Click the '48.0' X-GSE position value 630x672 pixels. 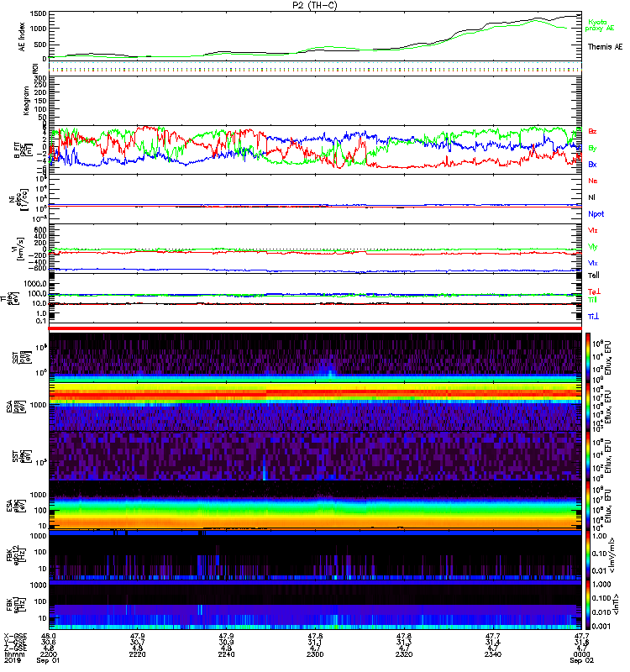pos(49,636)
